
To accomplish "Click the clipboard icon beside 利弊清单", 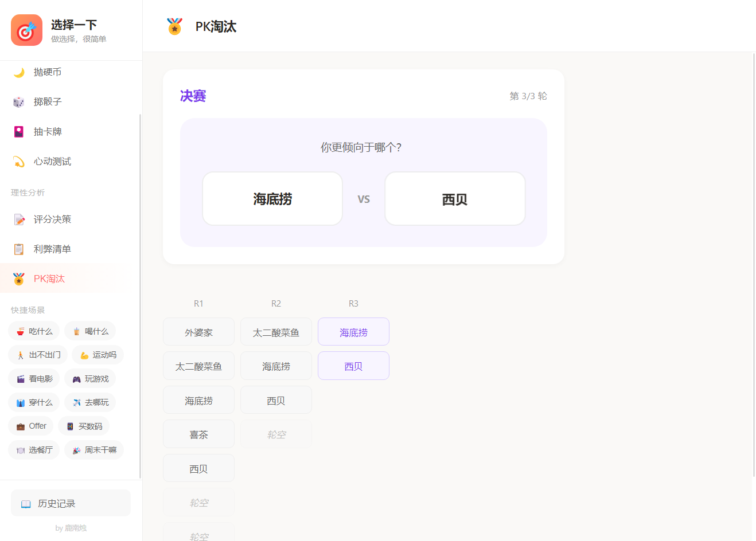I will [x=19, y=249].
